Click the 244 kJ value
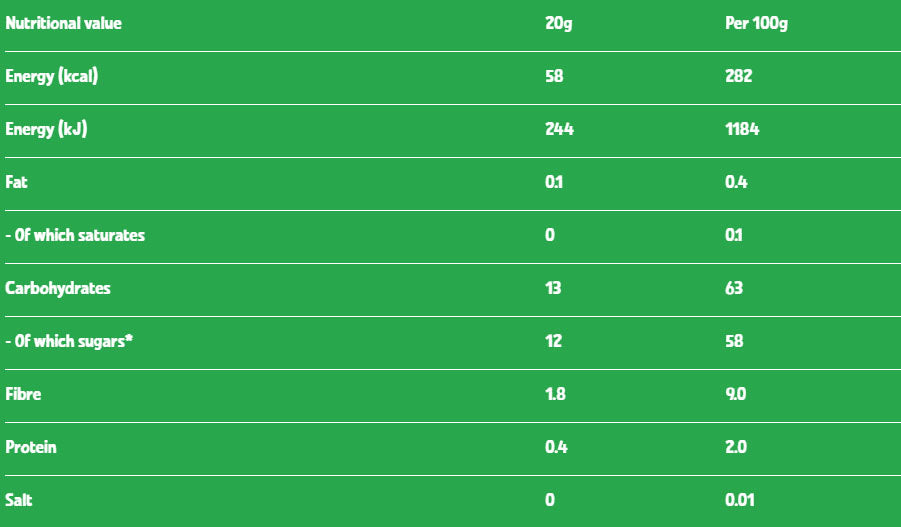Screen dimensions: 901x527 [559, 129]
